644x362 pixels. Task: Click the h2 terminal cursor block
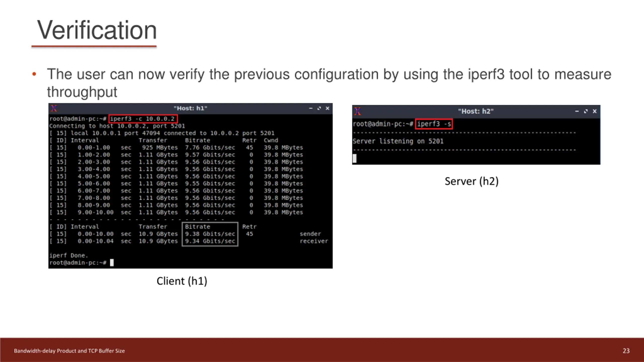tap(355, 158)
